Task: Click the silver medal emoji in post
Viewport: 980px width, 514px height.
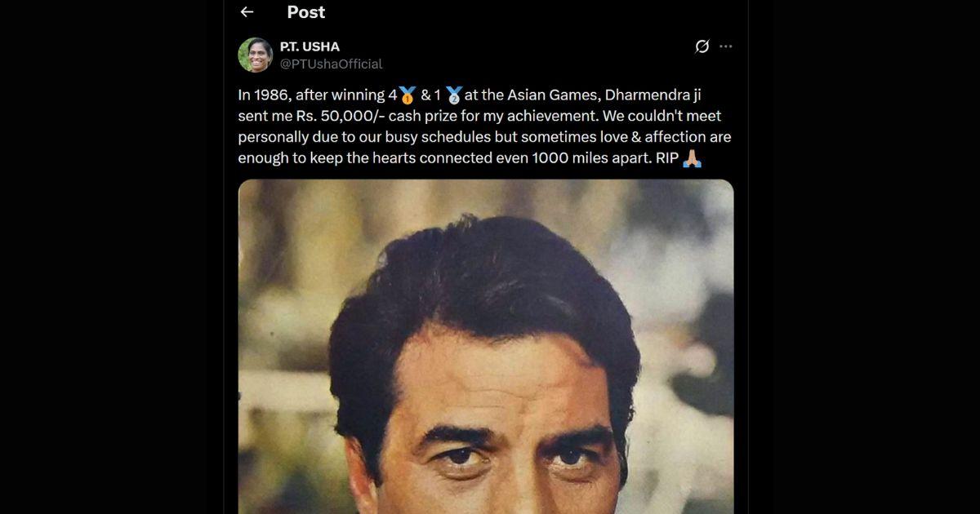Action: pyautogui.click(x=454, y=95)
